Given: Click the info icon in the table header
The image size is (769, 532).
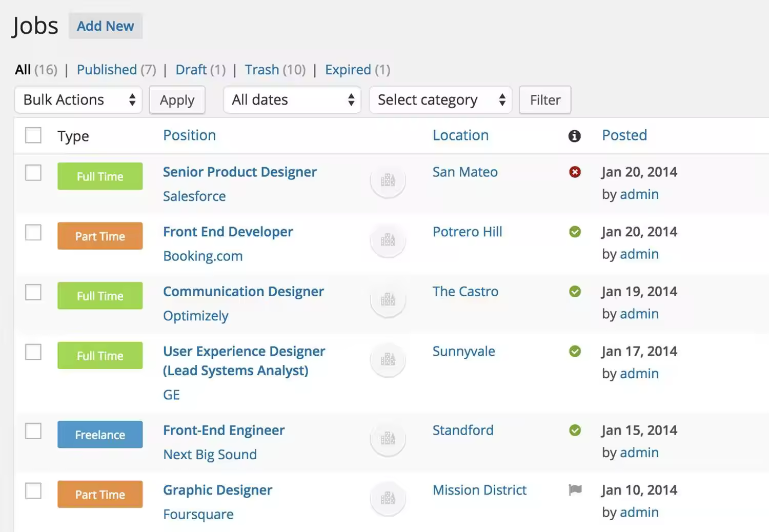Looking at the screenshot, I should (x=574, y=136).
